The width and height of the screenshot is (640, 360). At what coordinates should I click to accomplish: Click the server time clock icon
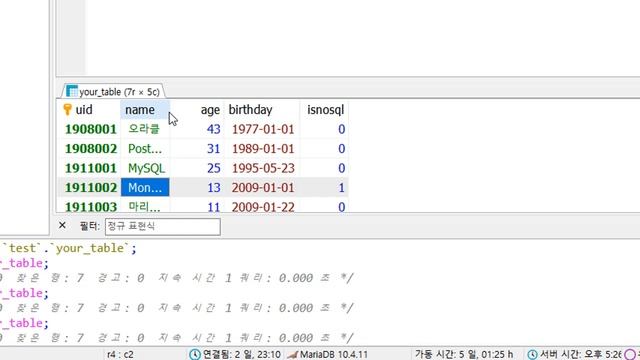[532, 354]
